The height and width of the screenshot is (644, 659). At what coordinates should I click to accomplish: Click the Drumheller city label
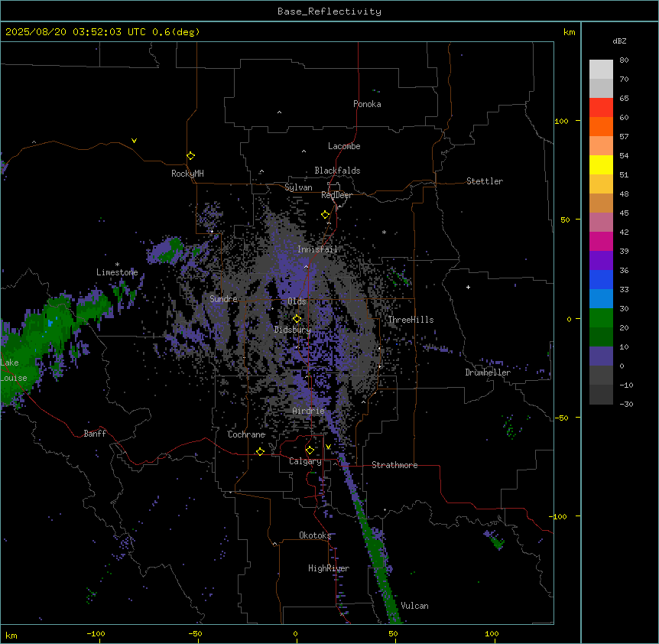coord(488,372)
